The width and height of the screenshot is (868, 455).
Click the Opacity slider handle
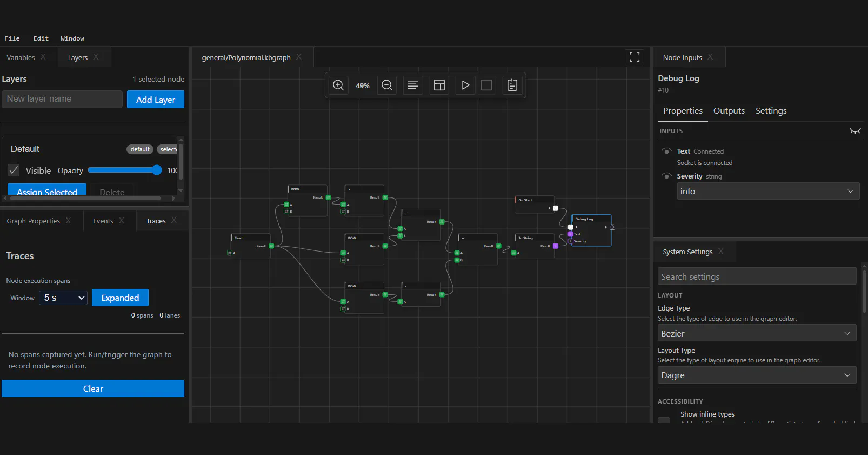(x=157, y=170)
